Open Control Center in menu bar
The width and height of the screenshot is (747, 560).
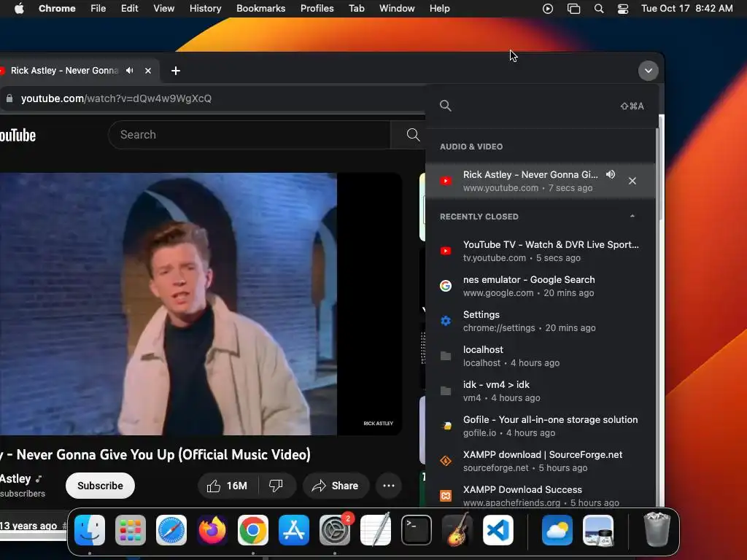(623, 9)
